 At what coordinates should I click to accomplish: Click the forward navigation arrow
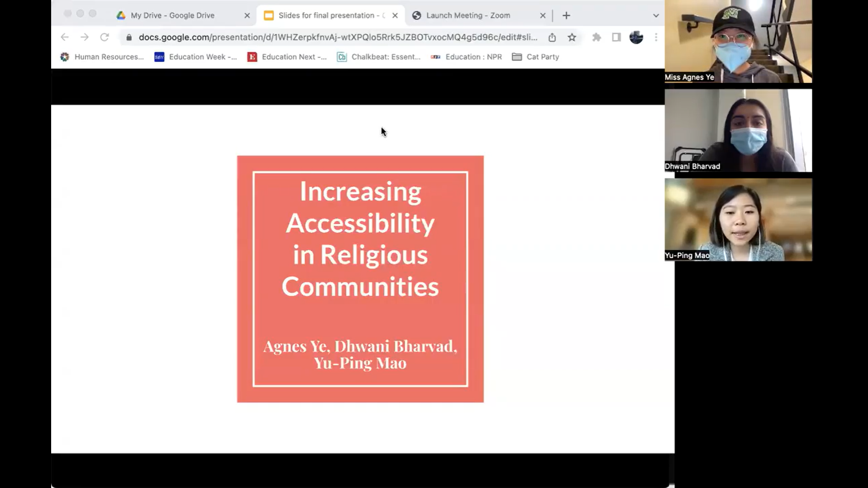[x=84, y=37]
